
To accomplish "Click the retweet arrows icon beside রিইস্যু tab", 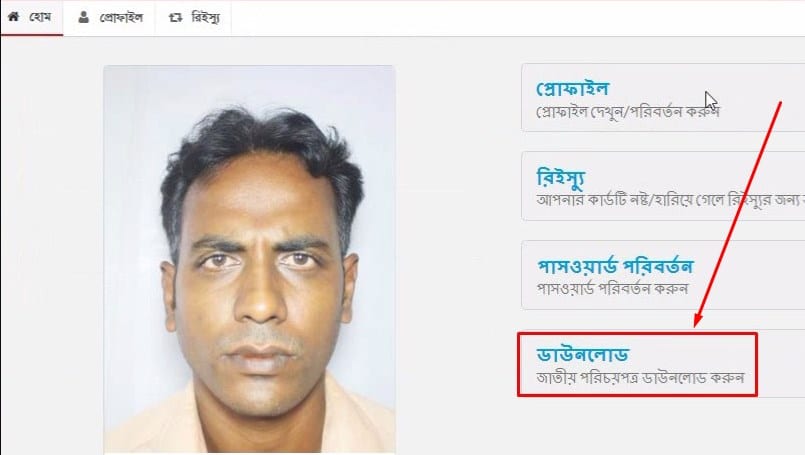I will click(x=176, y=18).
